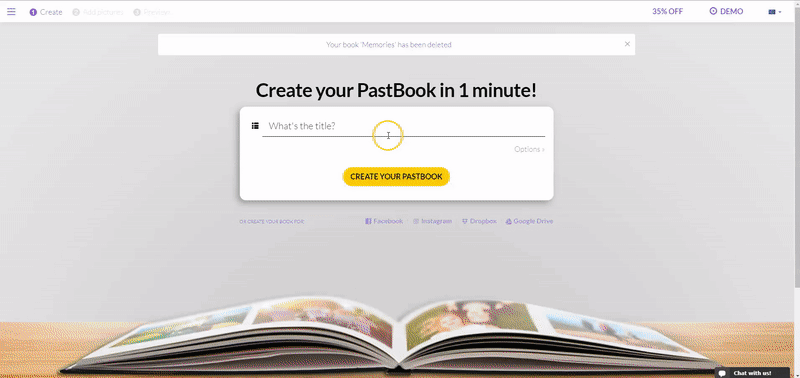
Task: Open the hamburger menu
Action: coord(11,12)
